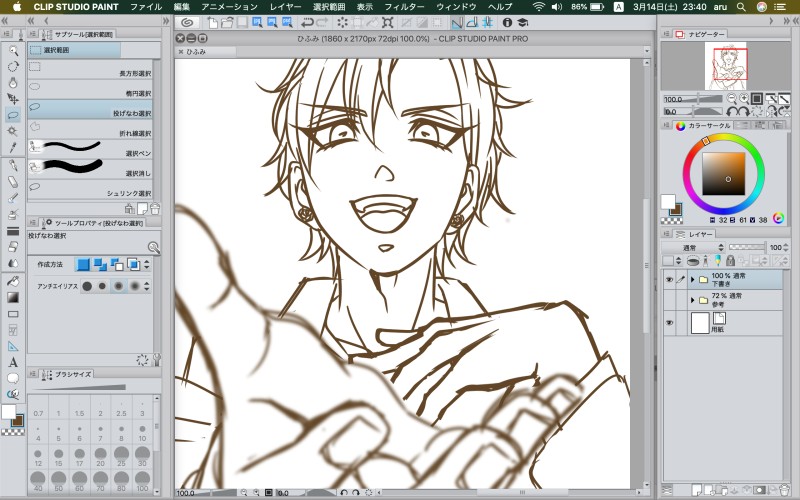Select the Fill bucket tool
The width and height of the screenshot is (800, 500).
13,281
